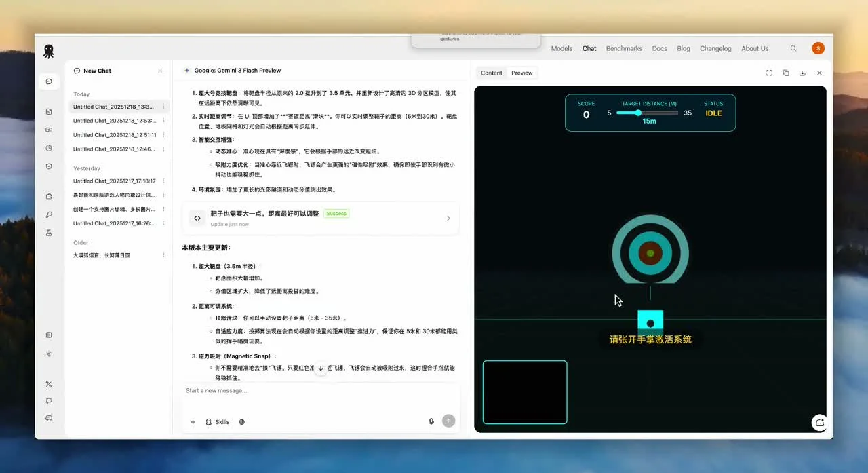Open options for Untitled Chat_20251218_12:53 chat
Screen dimensions: 868x473
163,121
